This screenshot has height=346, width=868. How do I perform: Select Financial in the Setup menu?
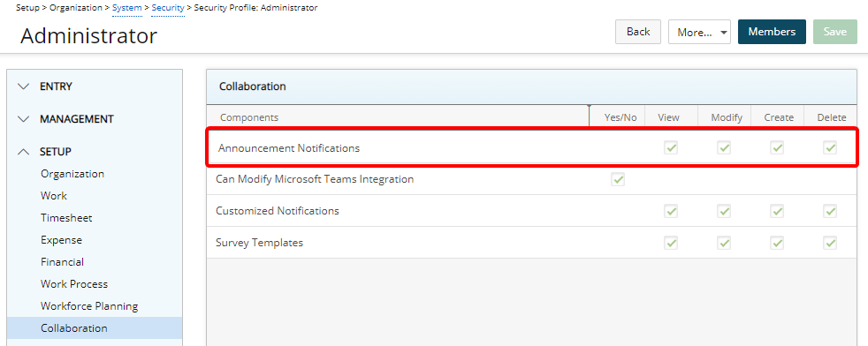click(x=63, y=262)
